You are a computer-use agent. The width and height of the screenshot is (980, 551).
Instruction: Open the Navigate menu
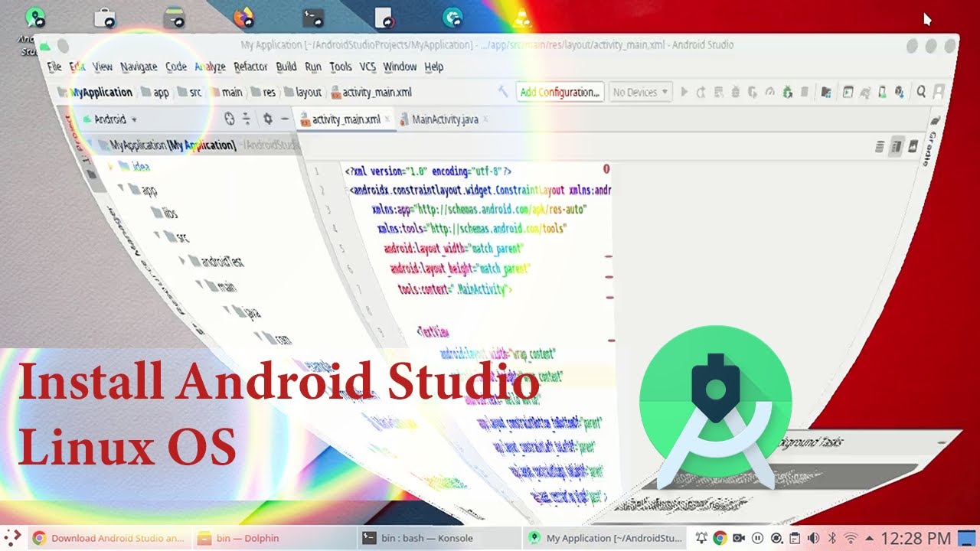[x=139, y=67]
